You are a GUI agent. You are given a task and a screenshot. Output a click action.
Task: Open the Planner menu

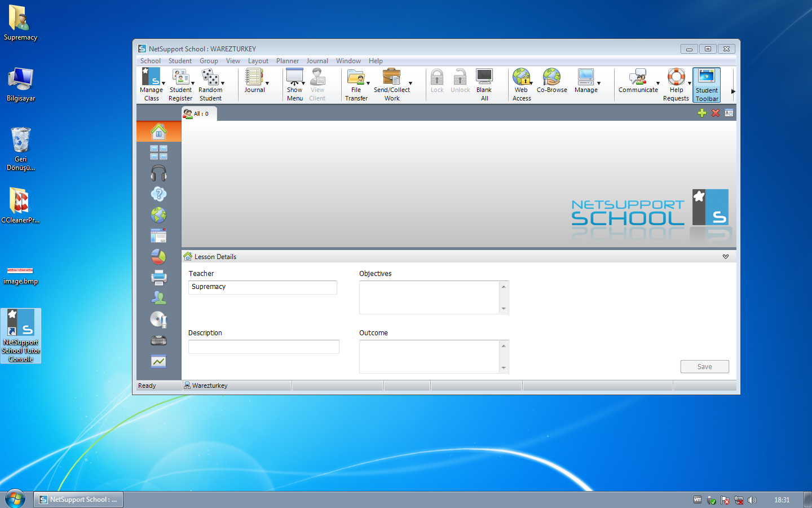tap(288, 61)
